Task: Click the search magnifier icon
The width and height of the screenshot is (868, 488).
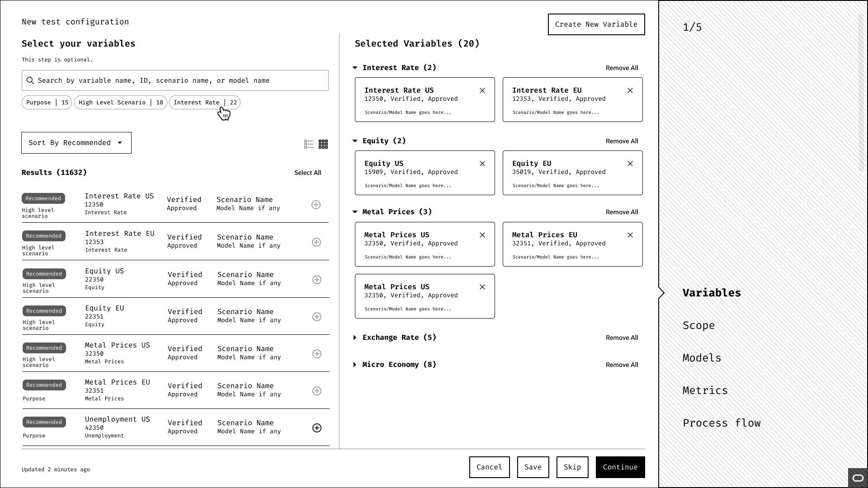Action: [30, 80]
